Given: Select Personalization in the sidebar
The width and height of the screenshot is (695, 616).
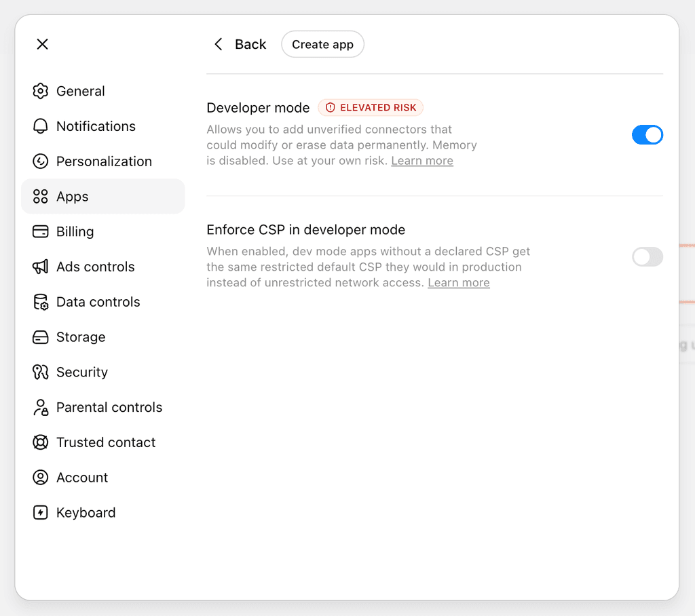Looking at the screenshot, I should point(103,161).
